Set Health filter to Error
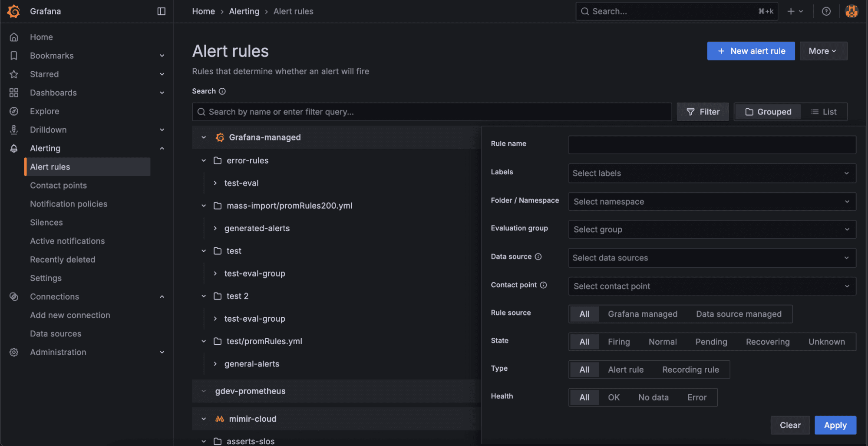 (x=696, y=397)
